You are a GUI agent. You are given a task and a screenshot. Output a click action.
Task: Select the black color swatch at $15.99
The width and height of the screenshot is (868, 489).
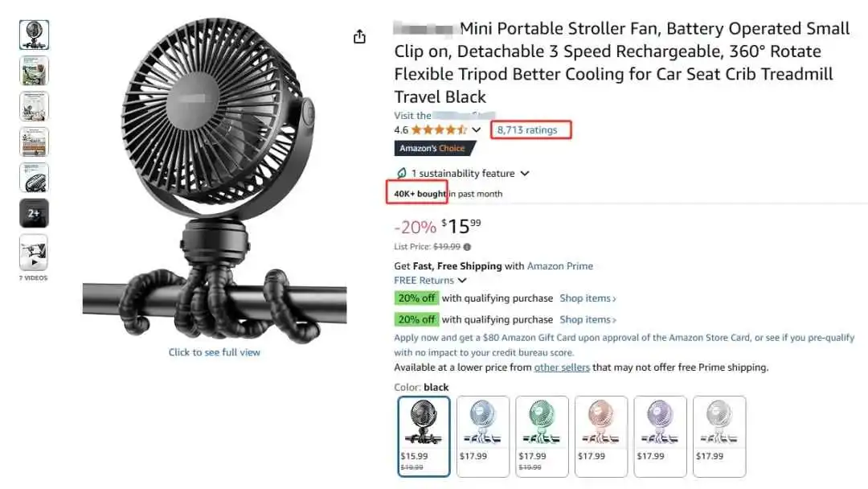pos(424,437)
